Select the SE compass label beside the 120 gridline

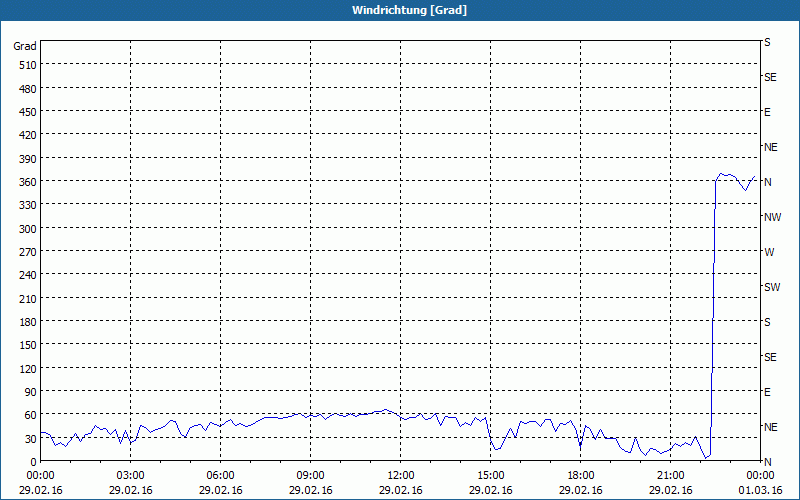click(x=770, y=357)
